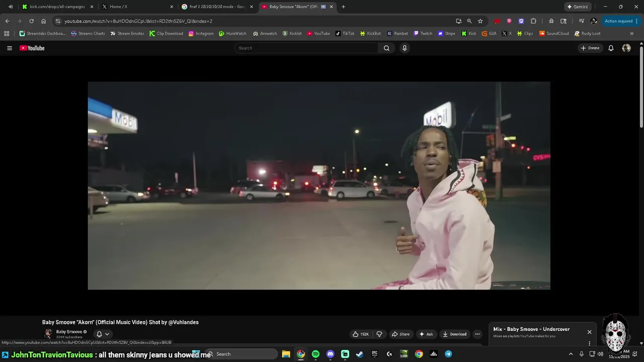Open Telegram from the taskbar
The height and width of the screenshot is (362, 644).
coord(448,354)
